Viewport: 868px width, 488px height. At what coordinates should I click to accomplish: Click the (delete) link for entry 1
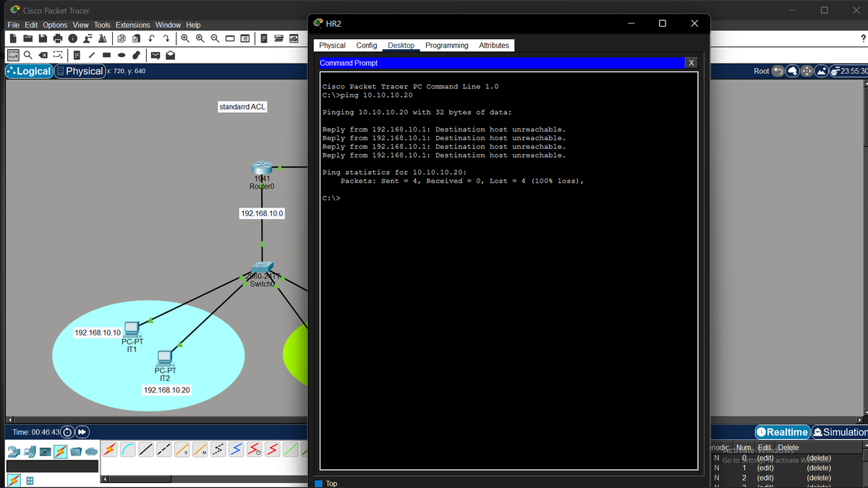[x=818, y=468]
